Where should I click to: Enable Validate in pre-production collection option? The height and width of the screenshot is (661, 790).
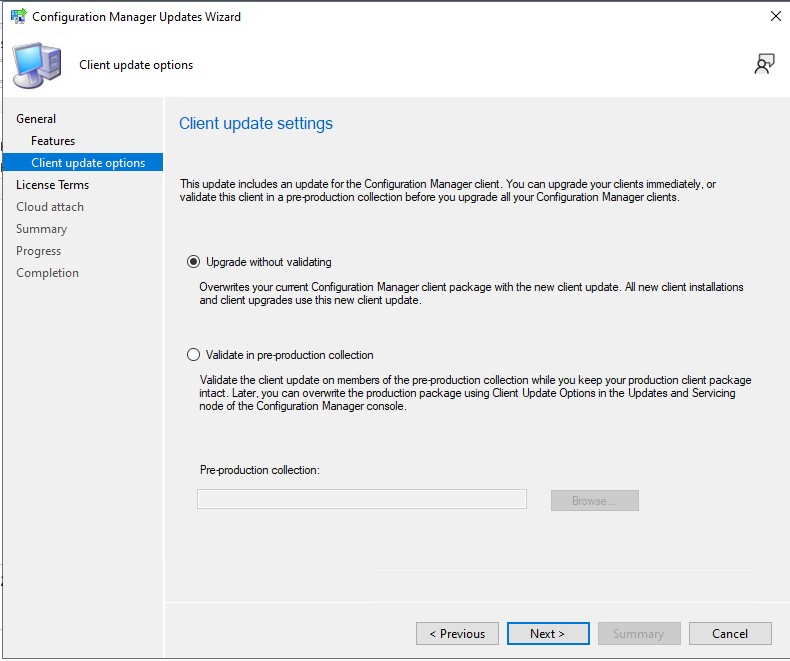[194, 355]
